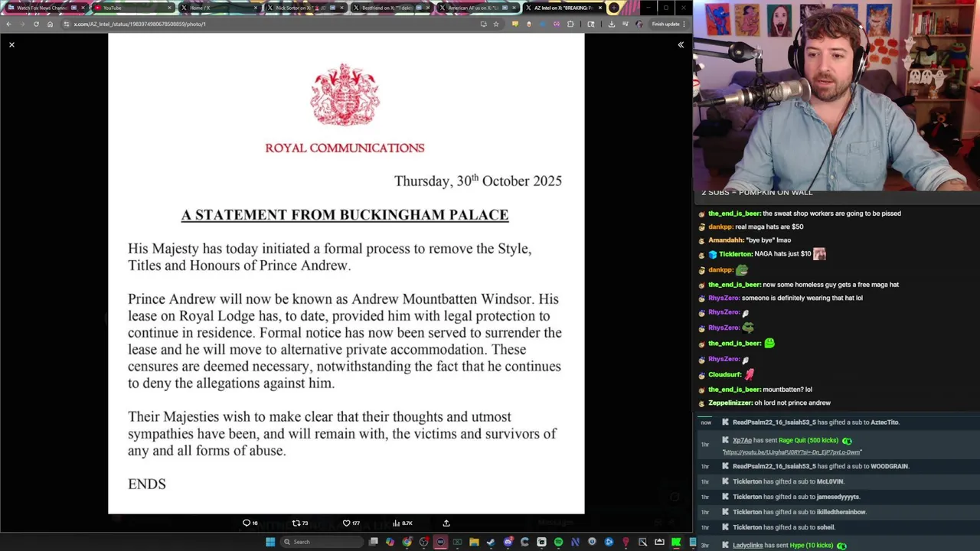
Task: Click chat username Zeppelinizzer
Action: pyautogui.click(x=730, y=403)
